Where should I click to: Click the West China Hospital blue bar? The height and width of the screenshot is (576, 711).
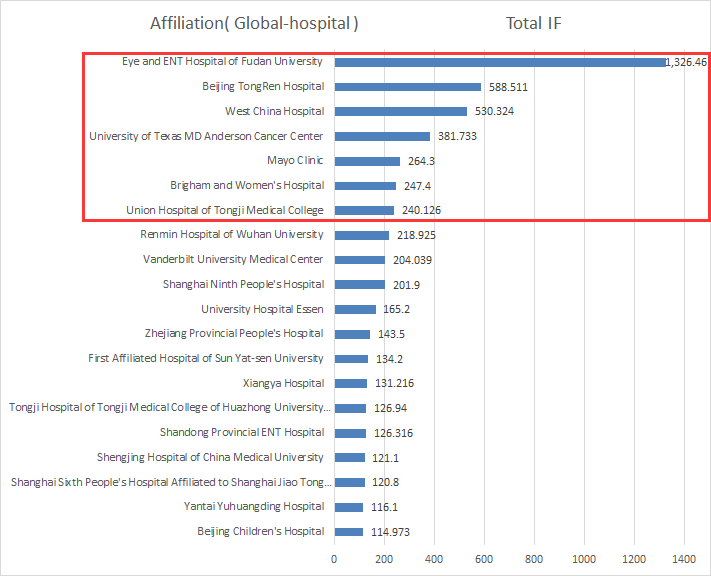401,112
